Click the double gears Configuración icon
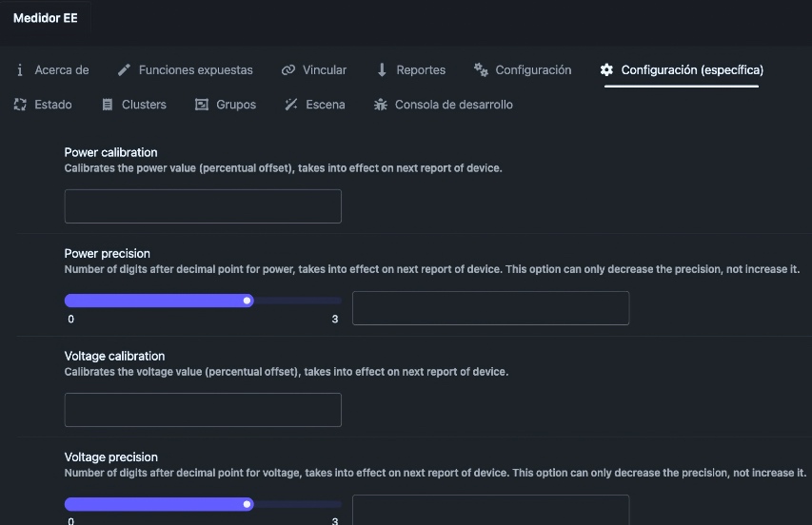This screenshot has width=812, height=525. pyautogui.click(x=481, y=69)
